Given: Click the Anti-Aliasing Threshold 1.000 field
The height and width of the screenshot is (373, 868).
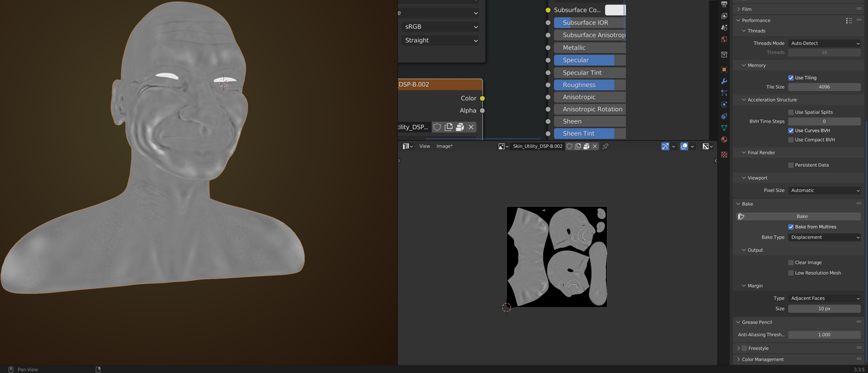Looking at the screenshot, I should (825, 335).
